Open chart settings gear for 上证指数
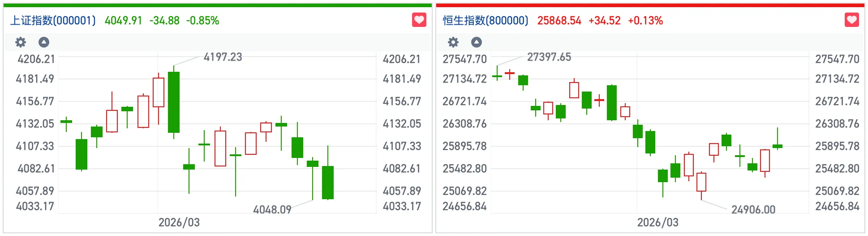Viewport: 868px width, 236px height. pos(21,42)
